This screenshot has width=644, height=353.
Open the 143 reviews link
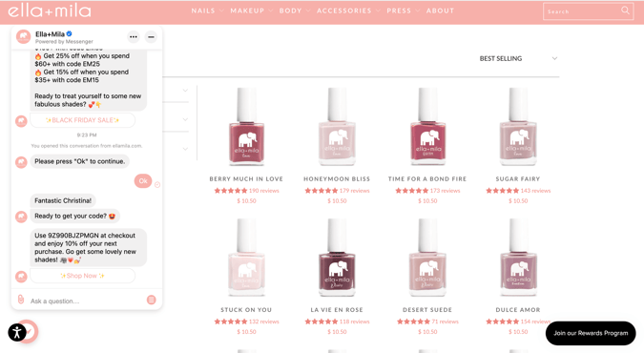click(535, 191)
